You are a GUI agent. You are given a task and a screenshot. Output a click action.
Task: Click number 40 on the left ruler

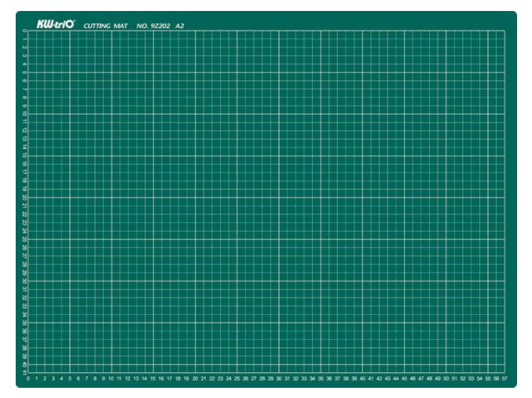24,364
